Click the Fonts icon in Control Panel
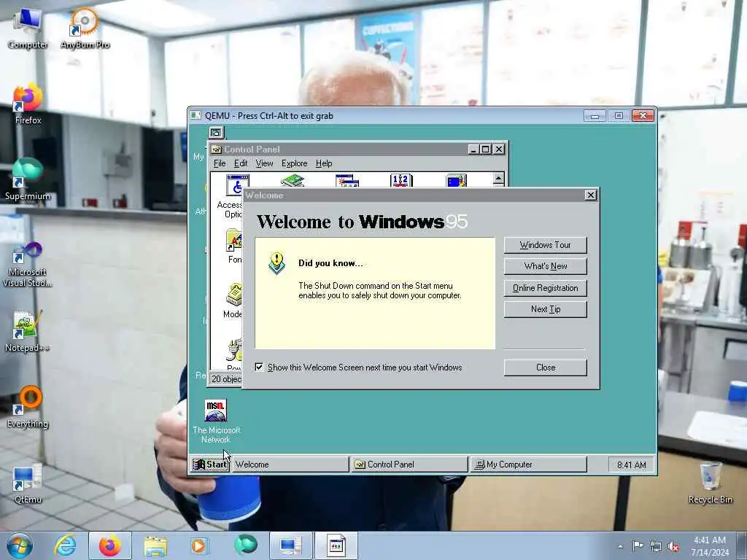Screen dimensions: 747x560 [234, 246]
